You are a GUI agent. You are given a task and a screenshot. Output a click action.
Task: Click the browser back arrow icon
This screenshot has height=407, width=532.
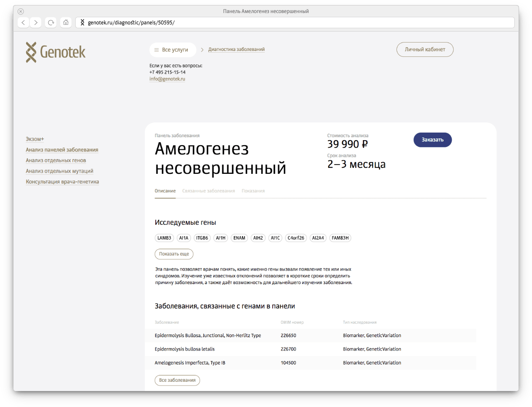[x=24, y=22]
